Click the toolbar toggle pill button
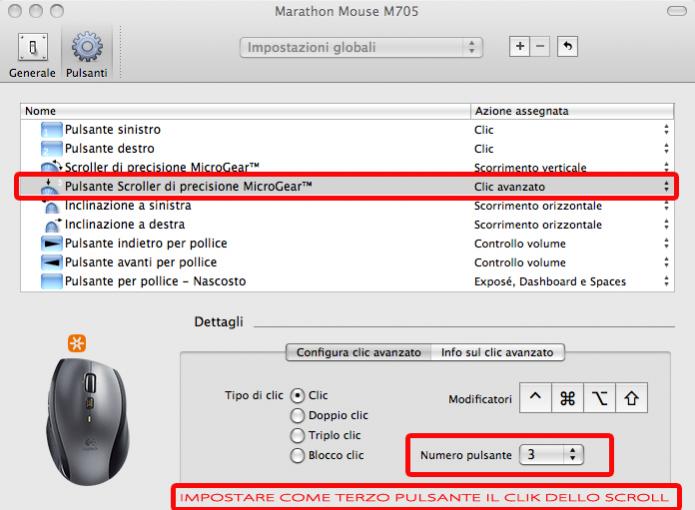The width and height of the screenshot is (695, 510). [x=677, y=11]
